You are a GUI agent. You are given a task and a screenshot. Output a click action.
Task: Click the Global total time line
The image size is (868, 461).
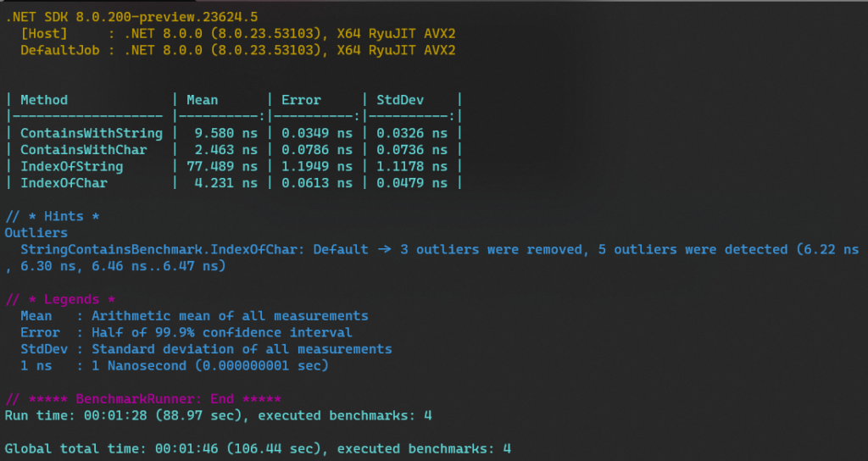[258, 448]
